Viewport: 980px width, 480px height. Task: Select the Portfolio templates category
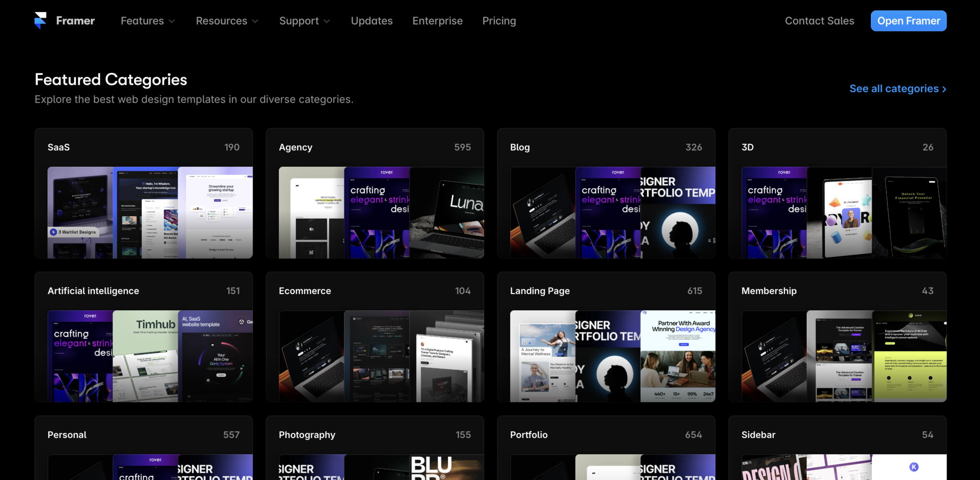606,447
